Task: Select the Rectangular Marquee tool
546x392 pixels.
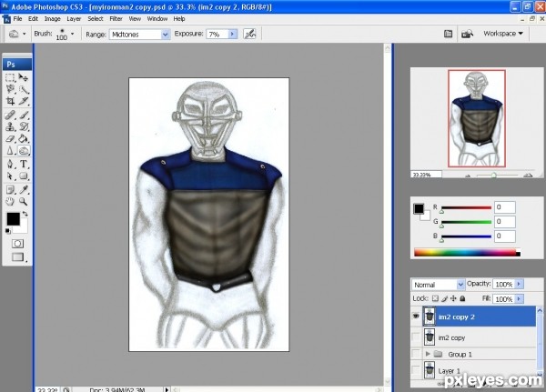Action: click(10, 77)
